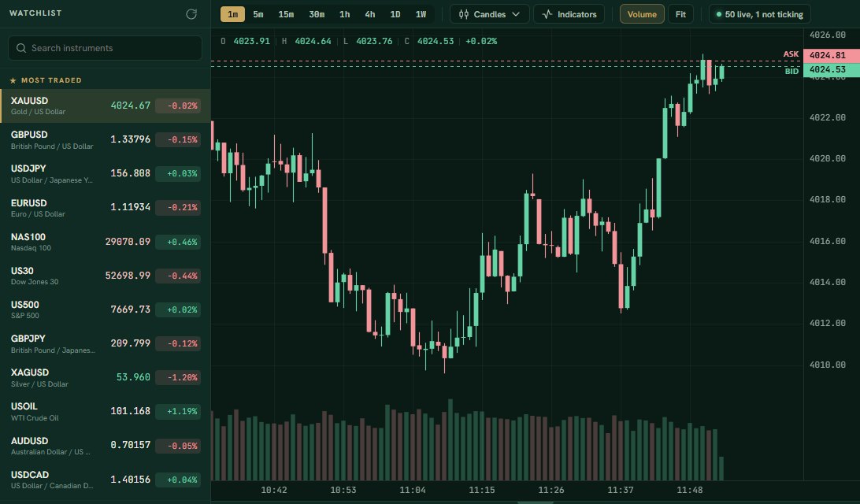Click the EURUSD price 1.11934
The image size is (860, 504).
(x=131, y=207)
